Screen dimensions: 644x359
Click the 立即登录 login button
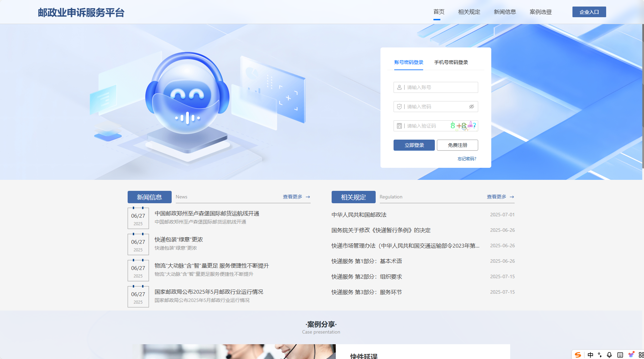pos(414,145)
